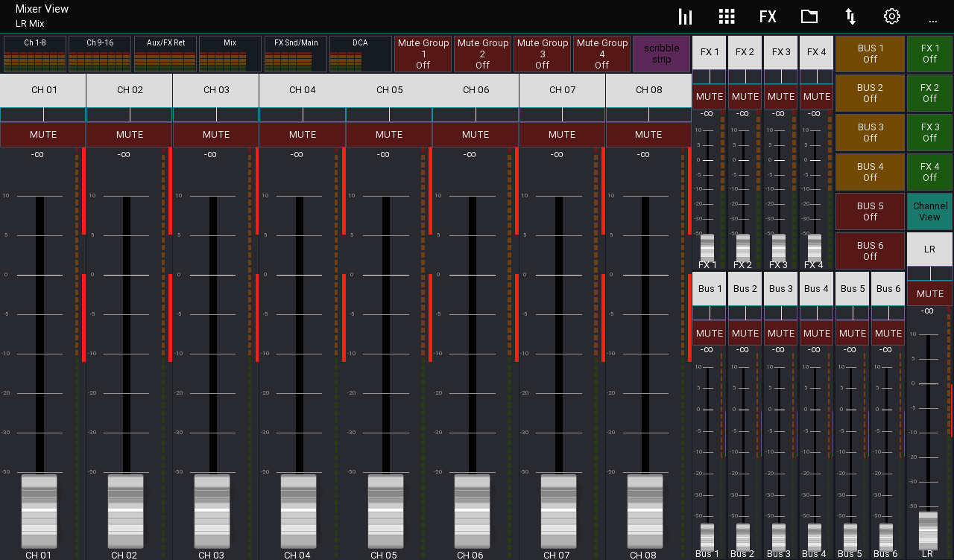Open the channel grid overview icon

click(727, 16)
